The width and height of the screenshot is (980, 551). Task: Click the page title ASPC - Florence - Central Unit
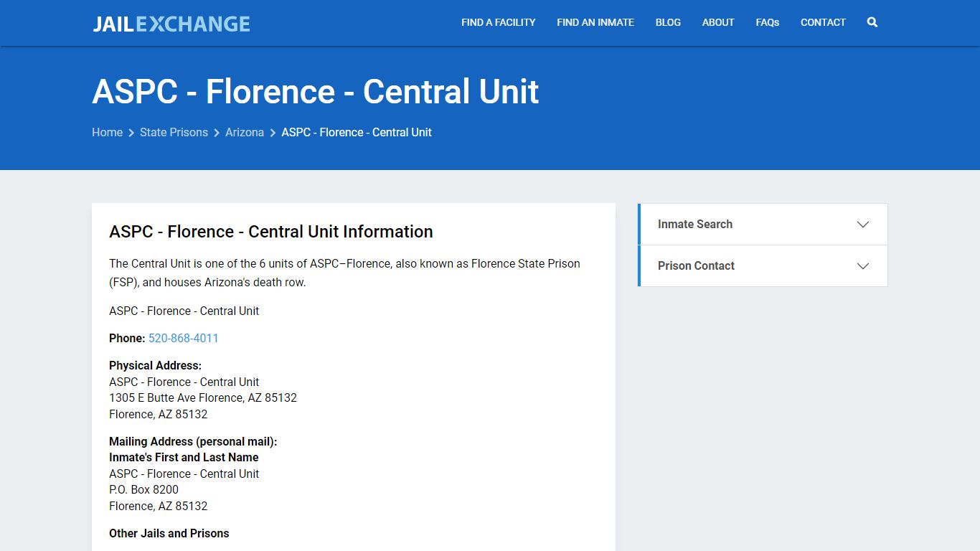tap(316, 91)
